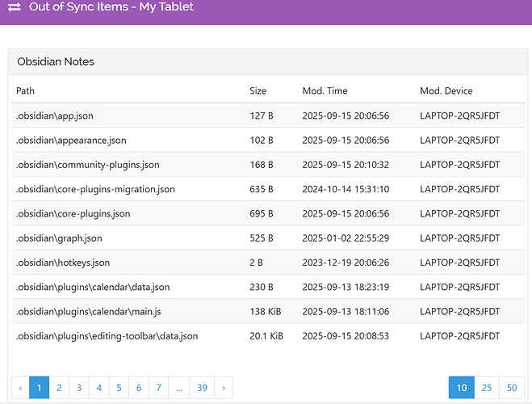Go to next page arrow
This screenshot has width=532, height=404.
tap(224, 388)
